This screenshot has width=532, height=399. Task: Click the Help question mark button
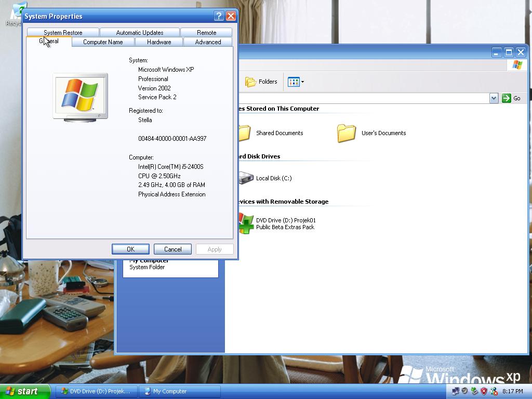[x=219, y=16]
